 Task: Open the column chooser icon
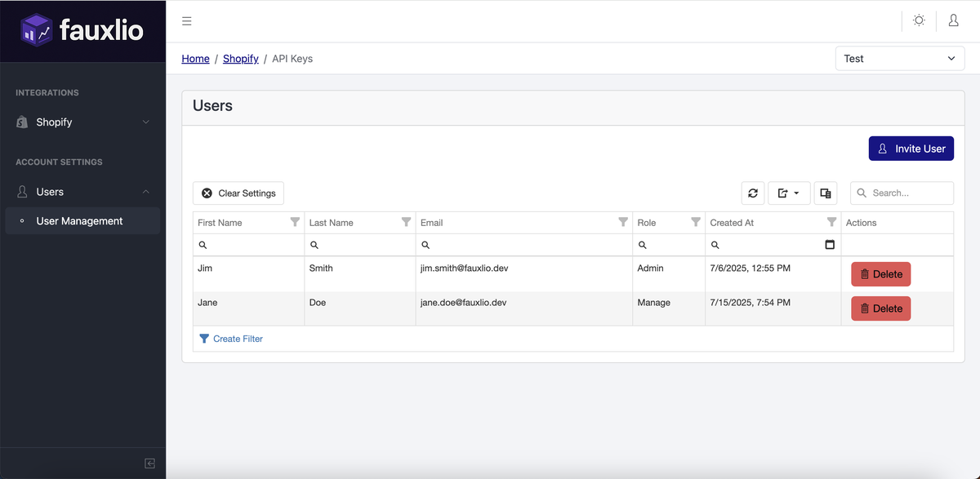826,193
